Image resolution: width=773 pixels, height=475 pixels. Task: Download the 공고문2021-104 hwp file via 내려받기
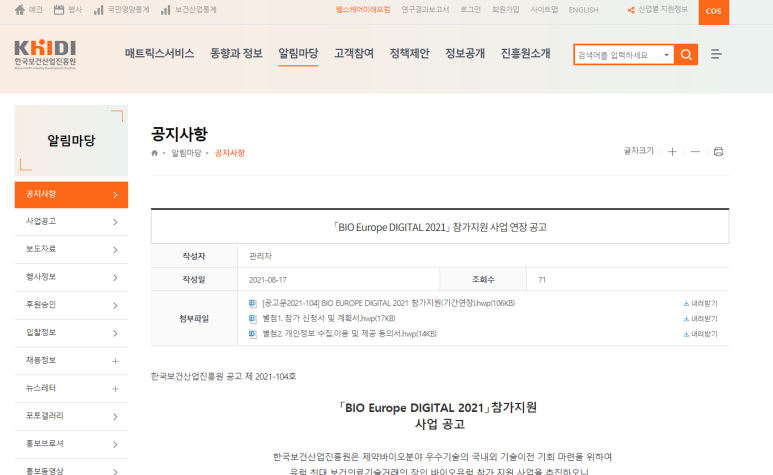(701, 304)
